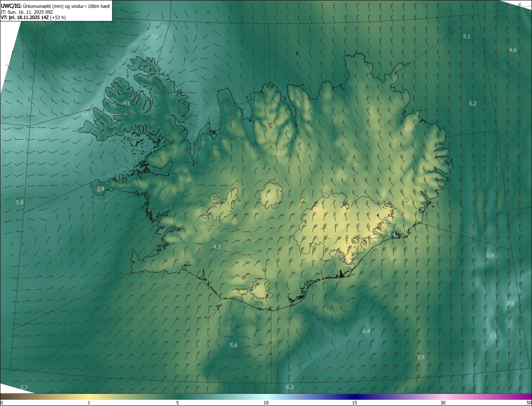This screenshot has width=532, height=406.
Task: Select the 4.4 value label
Action: point(392,235)
